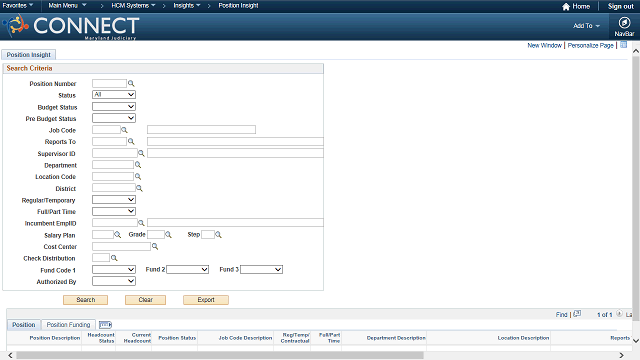Open Supervisor ID lookup magnifier
This screenshot has height=360, width=640.
coord(141,153)
